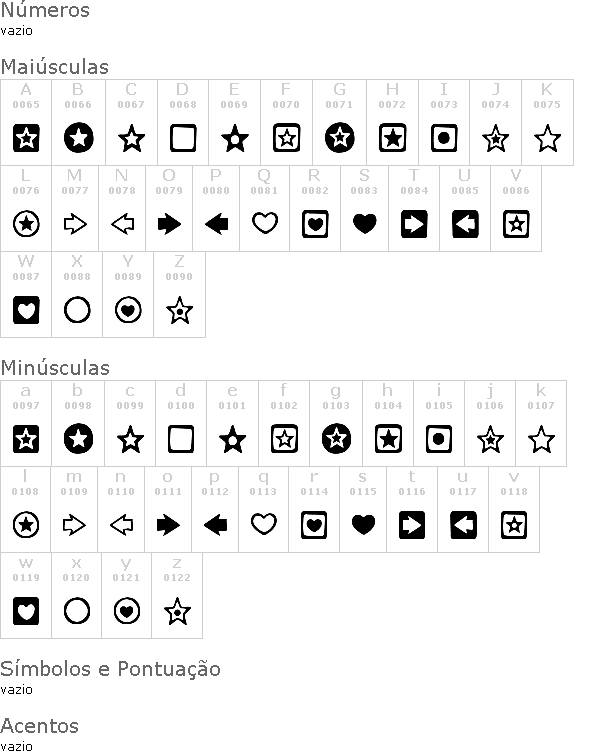Viewport: 590px width, 753px height.
Task: Select the dot-in-square glyph under uppercase I
Action: [x=444, y=138]
